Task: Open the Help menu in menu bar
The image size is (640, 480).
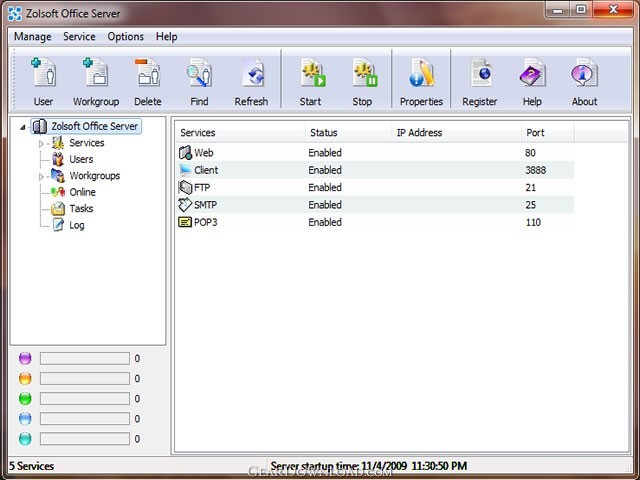Action: (x=167, y=37)
